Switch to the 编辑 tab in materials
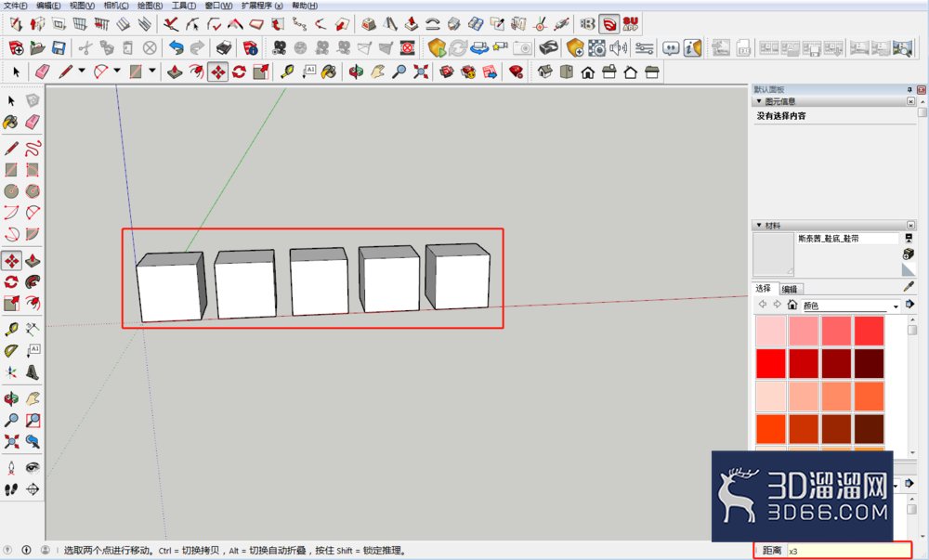This screenshot has width=929, height=560. tap(789, 289)
